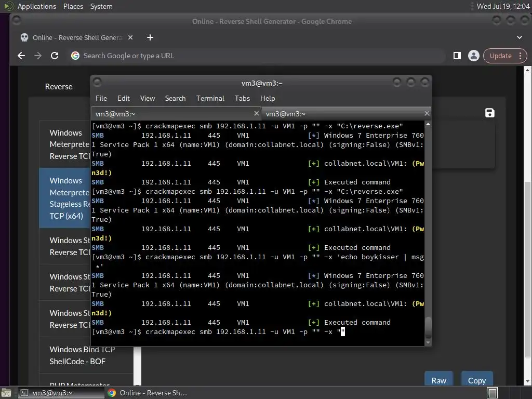This screenshot has height=399, width=532.
Task: Click the terminal window menu button at the title bar's left
Action: point(97,82)
